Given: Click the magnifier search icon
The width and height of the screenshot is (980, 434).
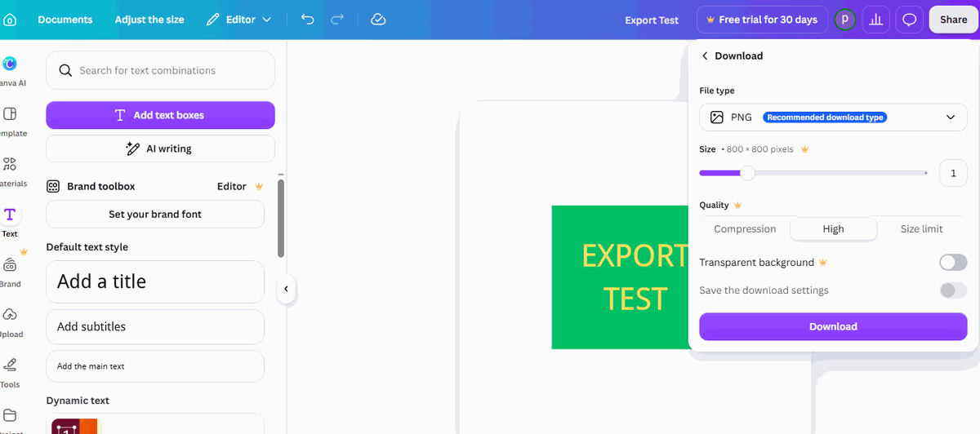Looking at the screenshot, I should 66,71.
